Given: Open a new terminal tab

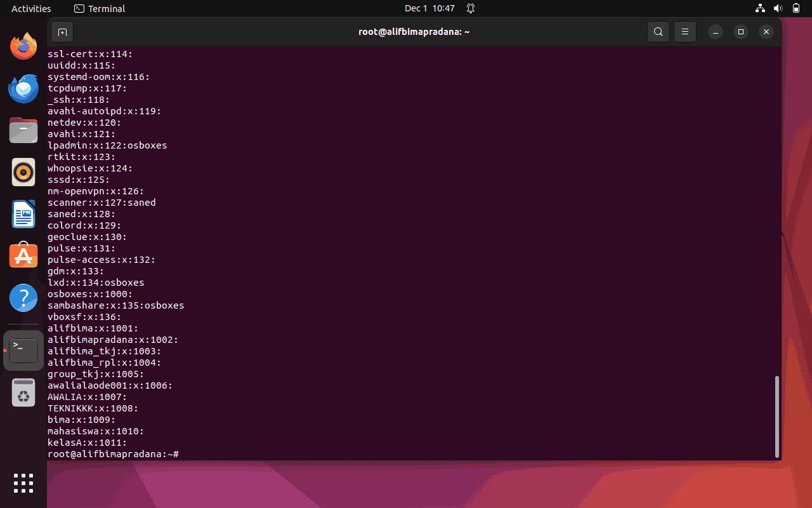Looking at the screenshot, I should (x=62, y=32).
